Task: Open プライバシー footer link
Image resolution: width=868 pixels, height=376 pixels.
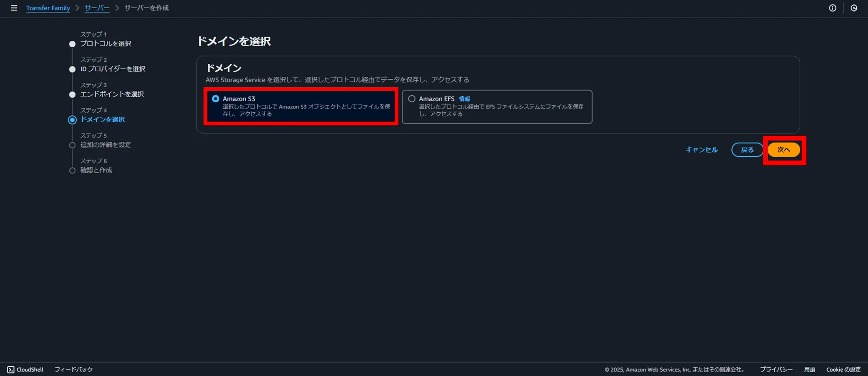Action: coord(776,369)
